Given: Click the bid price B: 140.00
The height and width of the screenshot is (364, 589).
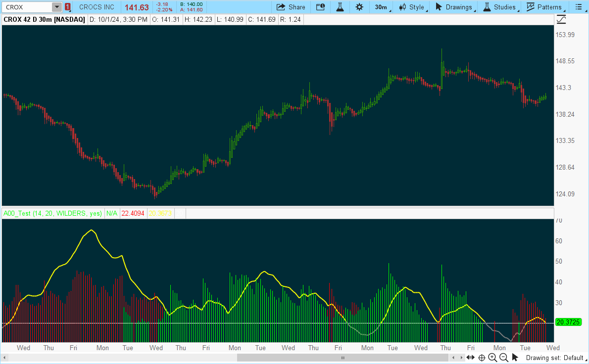Looking at the screenshot, I should click(x=192, y=4).
